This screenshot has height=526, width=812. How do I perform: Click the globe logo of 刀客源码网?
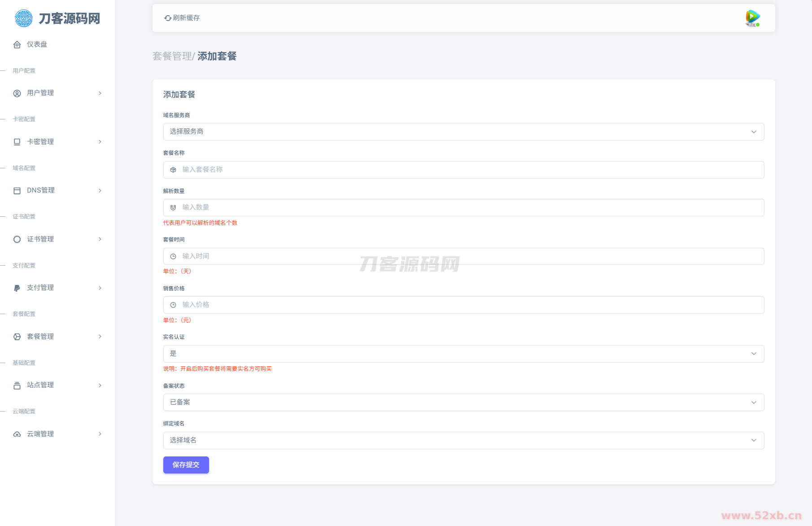tap(23, 18)
